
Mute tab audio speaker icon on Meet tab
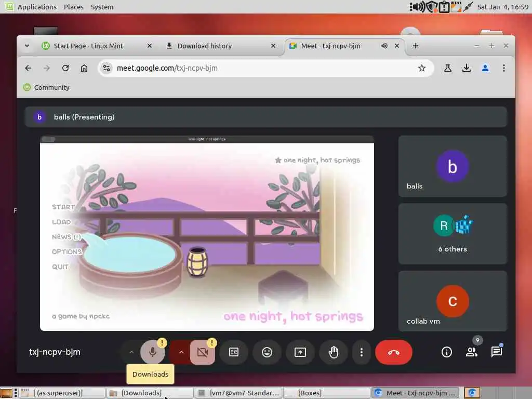(384, 46)
